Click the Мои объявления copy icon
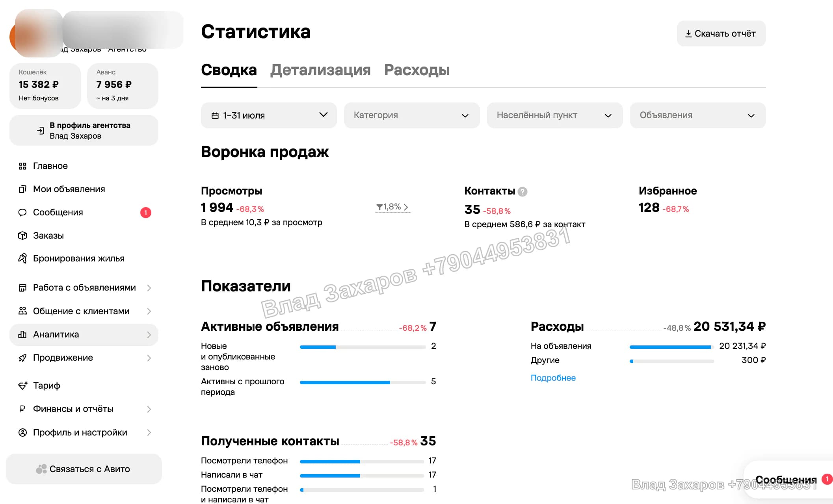This screenshot has height=504, width=833. pyautogui.click(x=22, y=189)
